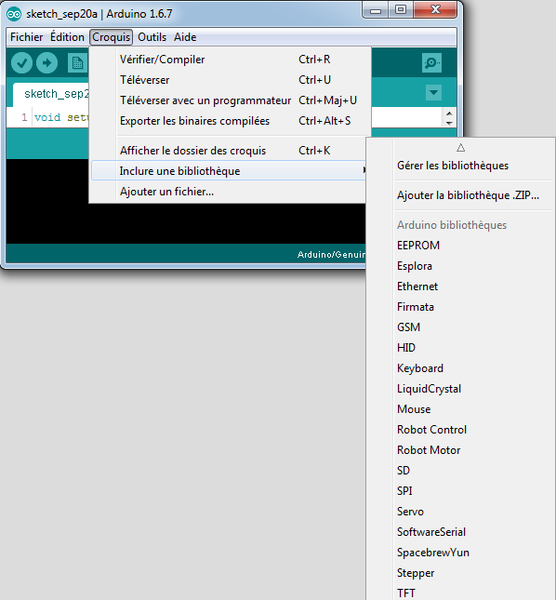The height and width of the screenshot is (600, 556).
Task: Include the EEPROM library
Action: point(461,245)
